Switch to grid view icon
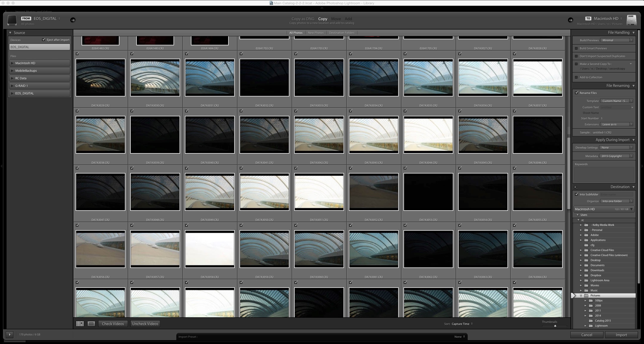This screenshot has height=344, width=644. point(80,324)
